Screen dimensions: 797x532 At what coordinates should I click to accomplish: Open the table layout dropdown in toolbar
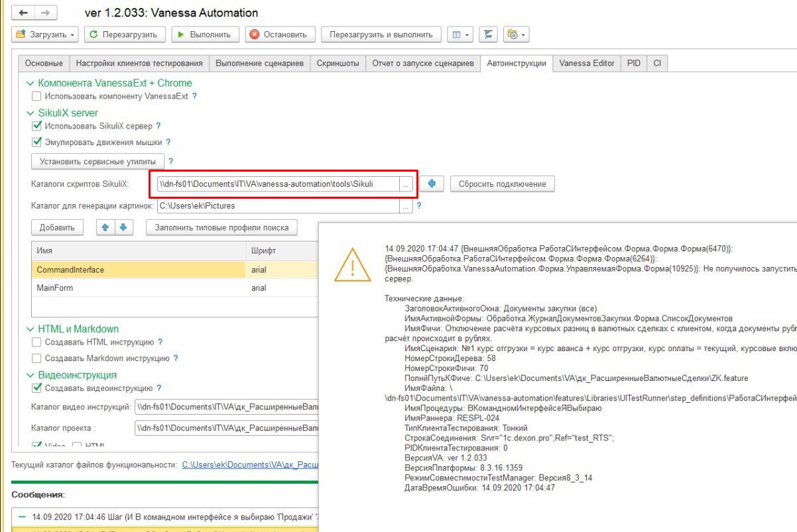(459, 34)
